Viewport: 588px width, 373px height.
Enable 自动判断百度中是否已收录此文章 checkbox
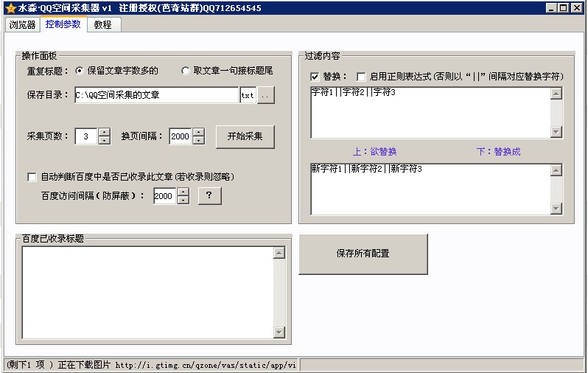click(x=32, y=177)
